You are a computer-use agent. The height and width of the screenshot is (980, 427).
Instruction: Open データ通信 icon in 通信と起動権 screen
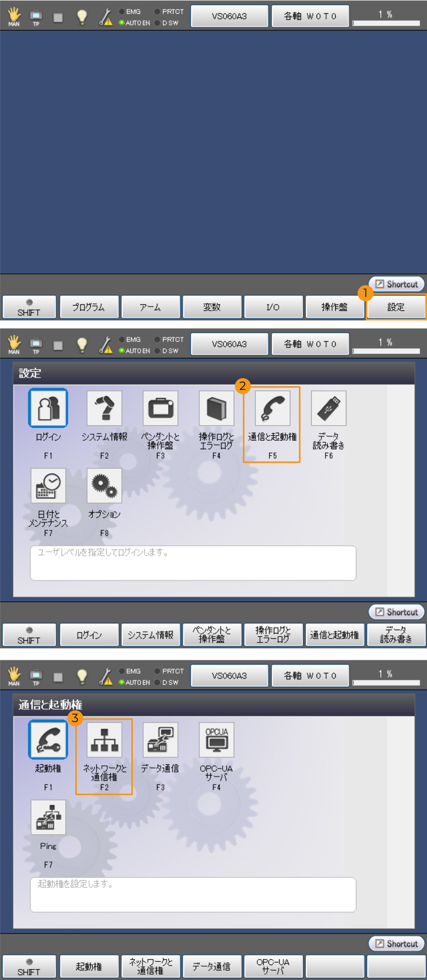[160, 740]
